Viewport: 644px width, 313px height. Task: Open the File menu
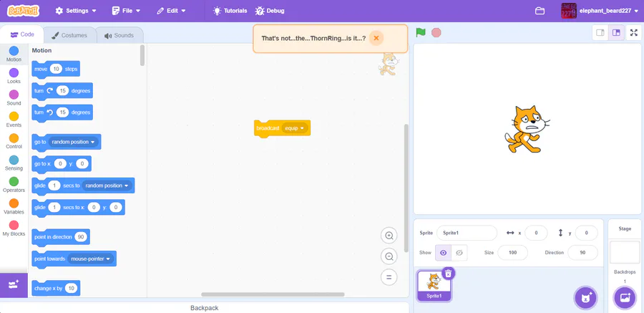(x=126, y=11)
